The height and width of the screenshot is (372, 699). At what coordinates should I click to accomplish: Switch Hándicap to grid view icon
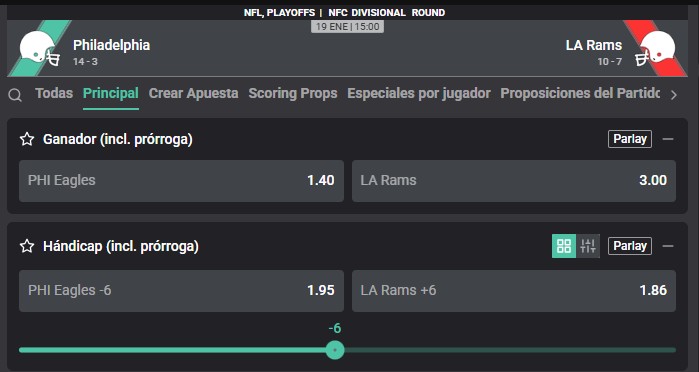point(564,246)
